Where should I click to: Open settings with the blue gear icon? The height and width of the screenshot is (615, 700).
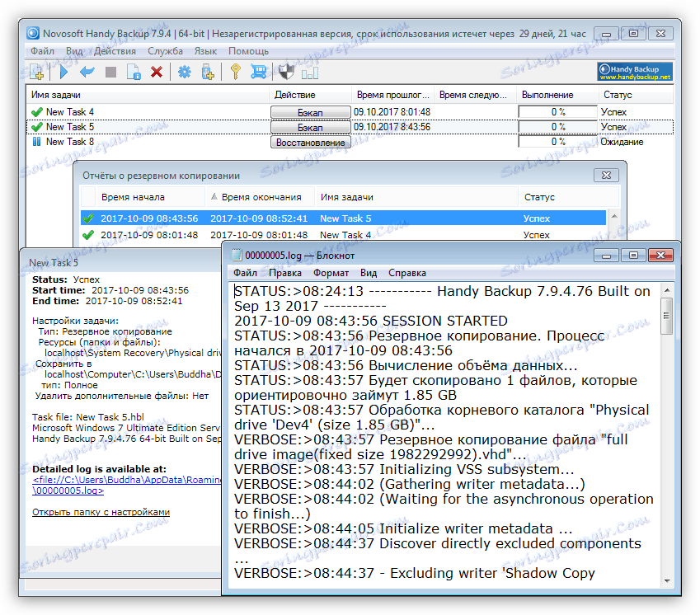pos(184,73)
